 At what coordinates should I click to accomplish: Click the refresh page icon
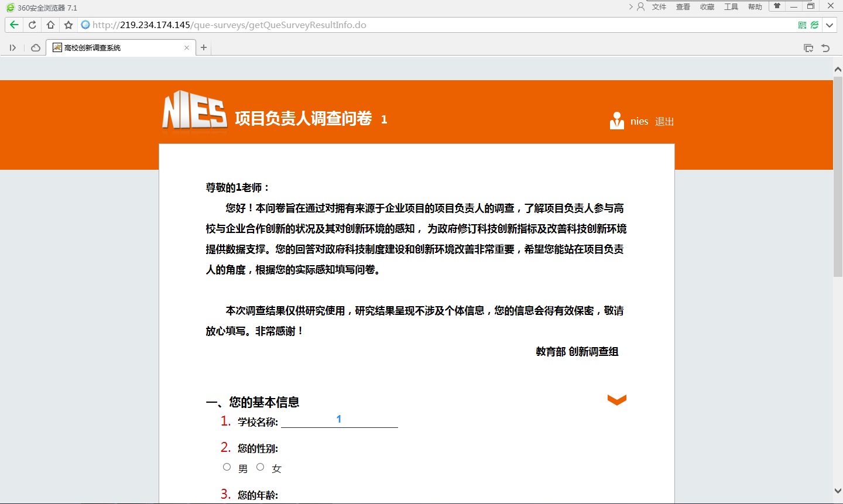point(32,25)
